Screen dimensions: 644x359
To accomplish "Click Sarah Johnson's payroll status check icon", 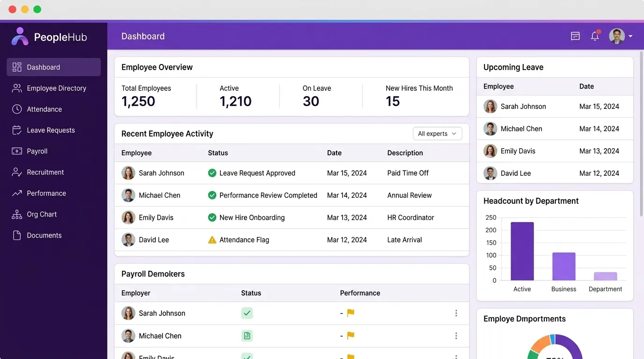I will click(247, 313).
